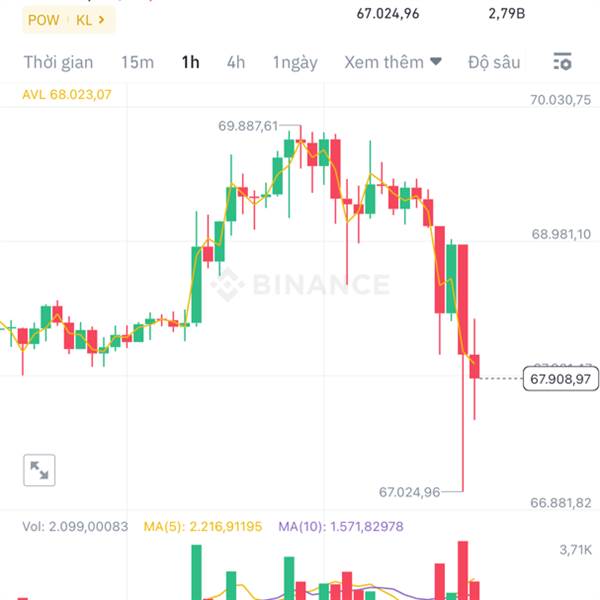Viewport: 600px width, 600px height.
Task: Select the 15m timeframe
Action: coord(138,62)
